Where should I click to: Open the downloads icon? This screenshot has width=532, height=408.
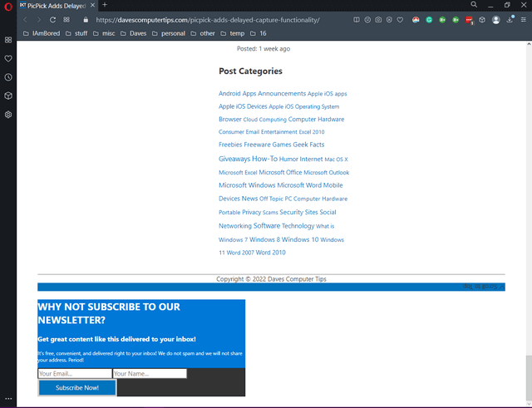click(x=510, y=20)
